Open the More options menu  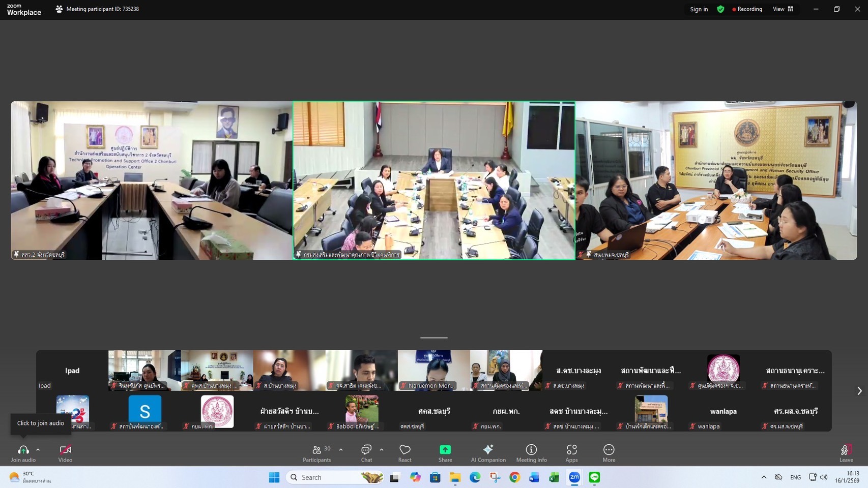tap(609, 453)
